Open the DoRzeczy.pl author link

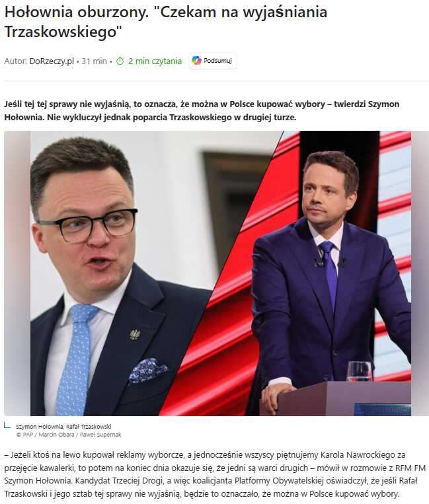click(x=52, y=61)
